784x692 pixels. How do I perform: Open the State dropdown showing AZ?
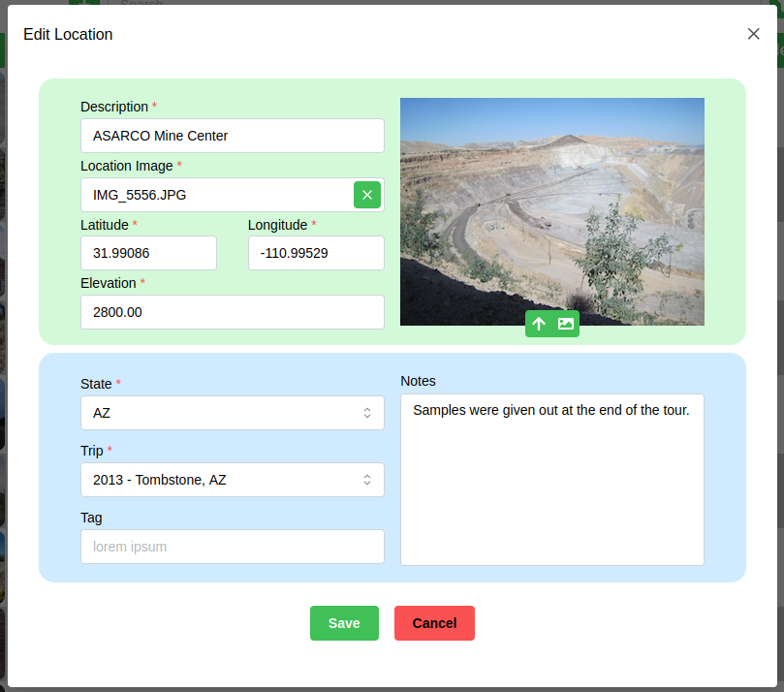(x=232, y=413)
